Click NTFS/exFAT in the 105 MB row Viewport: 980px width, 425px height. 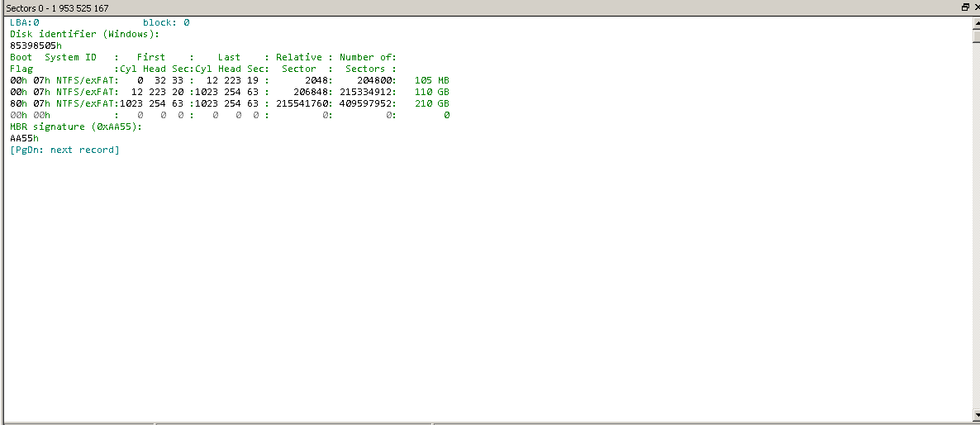(85, 81)
